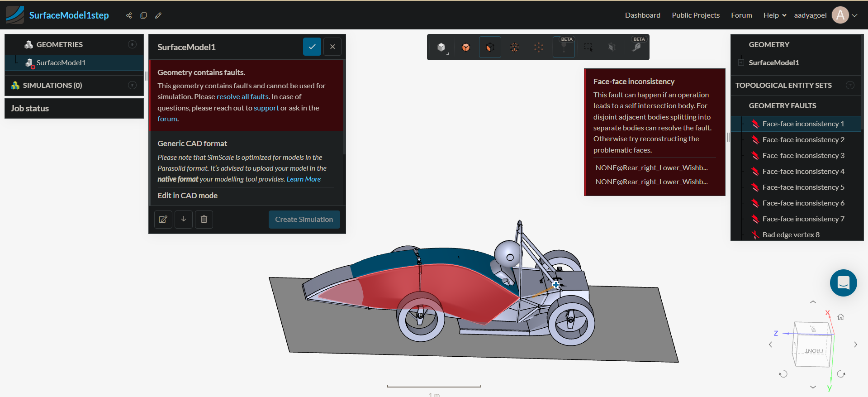Click first NONE@Rear_right_Lower_Wishb... entry
Image resolution: width=868 pixels, height=397 pixels.
651,168
